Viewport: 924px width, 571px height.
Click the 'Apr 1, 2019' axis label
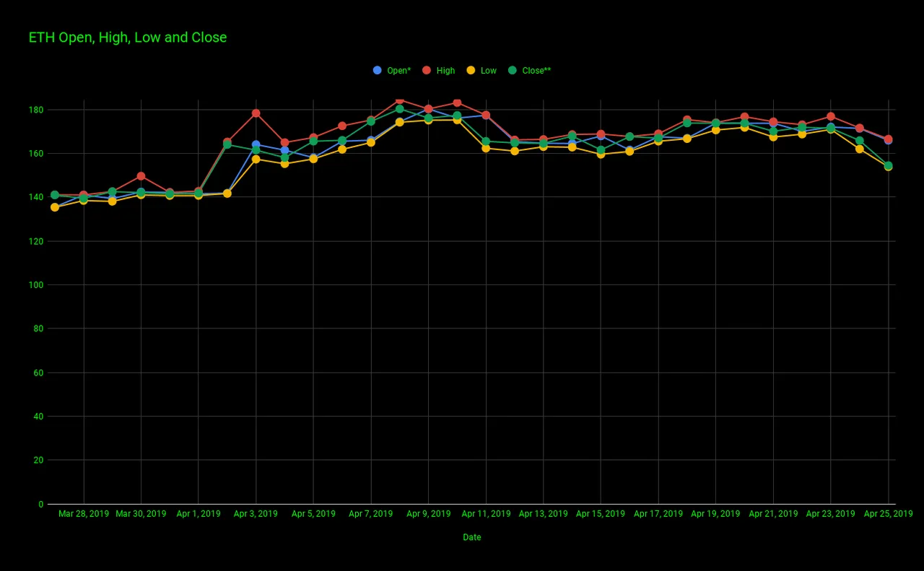tap(199, 514)
